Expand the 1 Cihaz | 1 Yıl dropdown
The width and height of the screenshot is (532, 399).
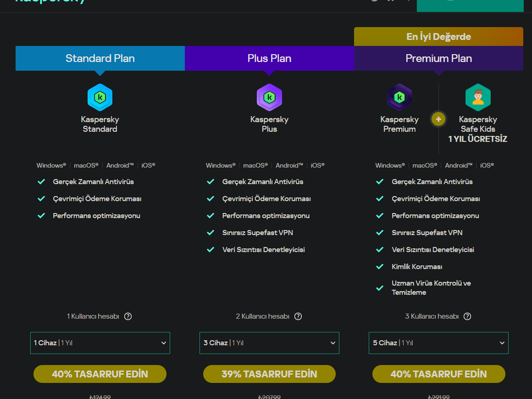tap(100, 343)
